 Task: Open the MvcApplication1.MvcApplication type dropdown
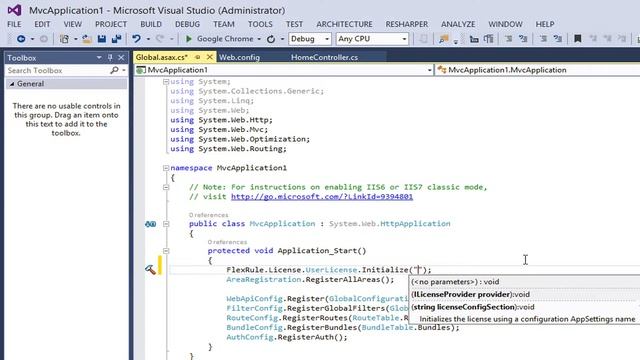click(537, 70)
